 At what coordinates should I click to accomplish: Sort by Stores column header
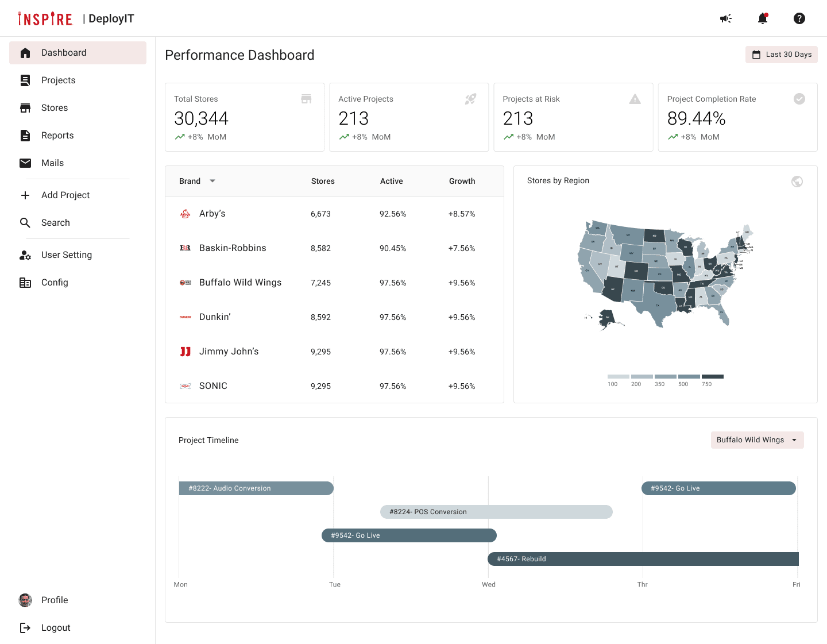[x=323, y=181]
